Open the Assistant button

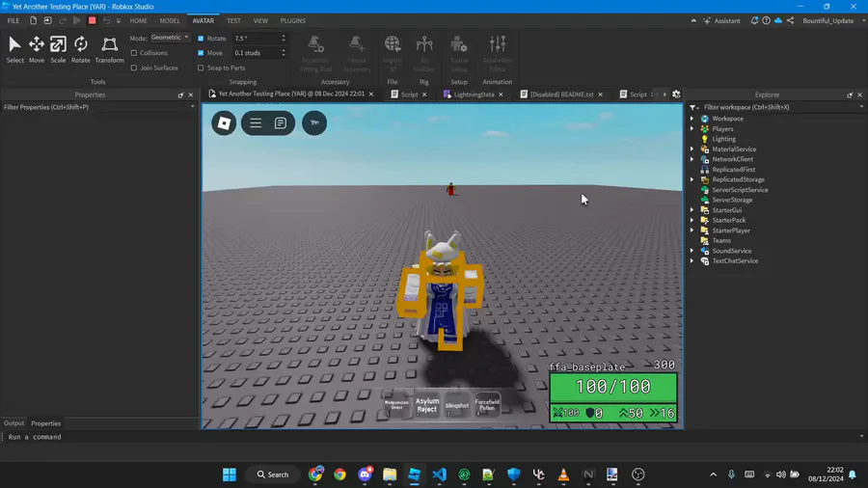coord(721,20)
